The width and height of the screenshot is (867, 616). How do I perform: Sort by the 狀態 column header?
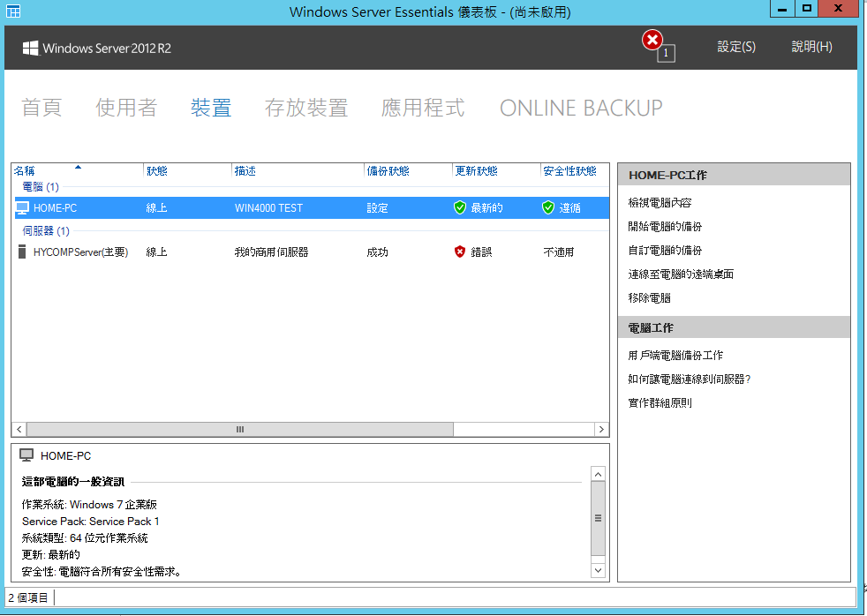pos(187,170)
